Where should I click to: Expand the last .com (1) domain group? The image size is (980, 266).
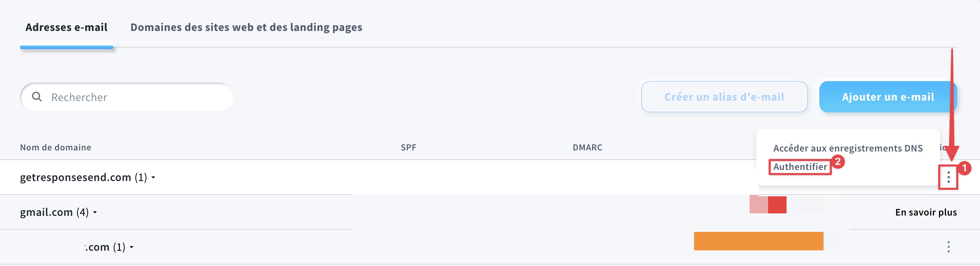click(x=132, y=248)
